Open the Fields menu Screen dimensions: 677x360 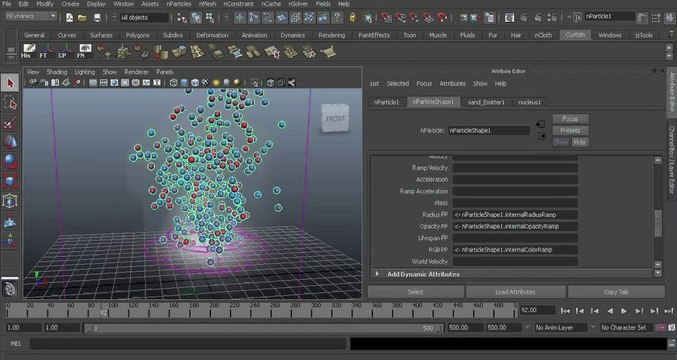(x=323, y=4)
